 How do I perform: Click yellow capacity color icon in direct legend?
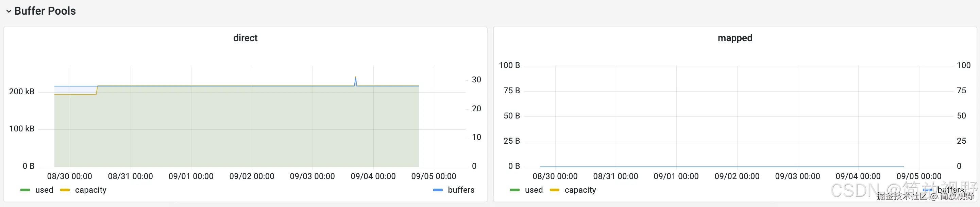65,190
